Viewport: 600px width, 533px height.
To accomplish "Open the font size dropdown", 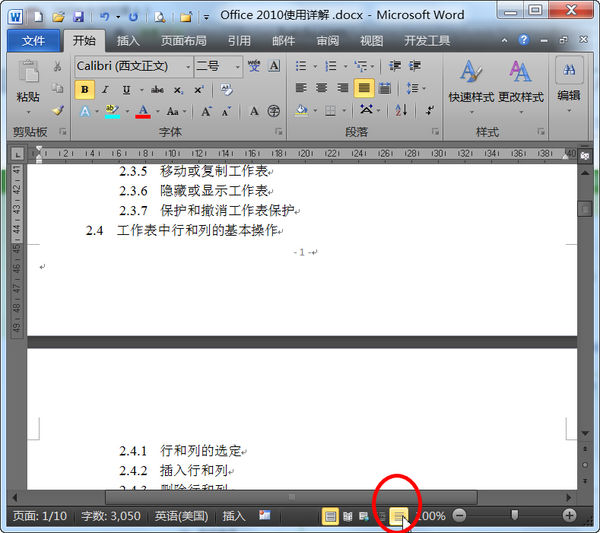I will (x=238, y=67).
